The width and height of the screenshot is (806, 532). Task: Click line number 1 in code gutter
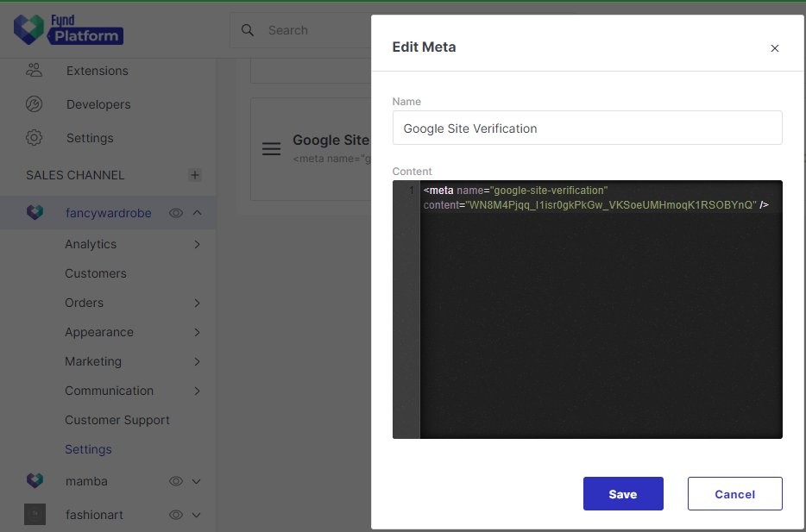(x=412, y=191)
